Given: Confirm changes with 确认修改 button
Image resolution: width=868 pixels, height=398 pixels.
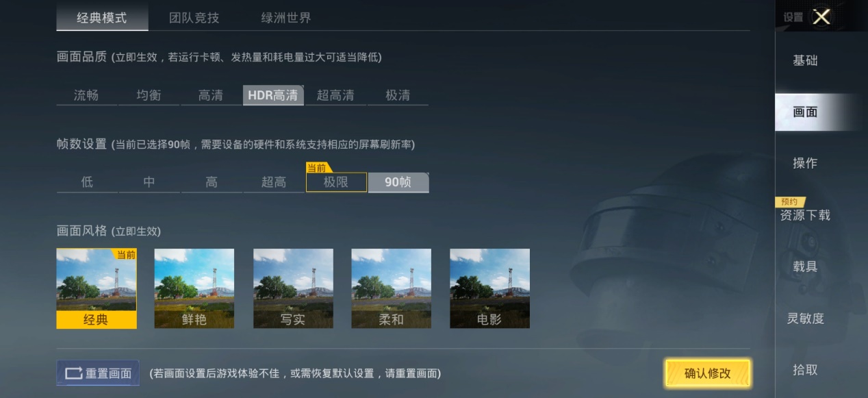Looking at the screenshot, I should coord(707,373).
